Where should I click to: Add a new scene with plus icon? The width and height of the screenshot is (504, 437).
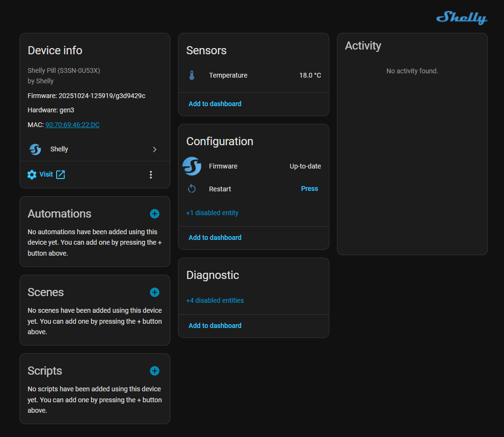click(155, 292)
